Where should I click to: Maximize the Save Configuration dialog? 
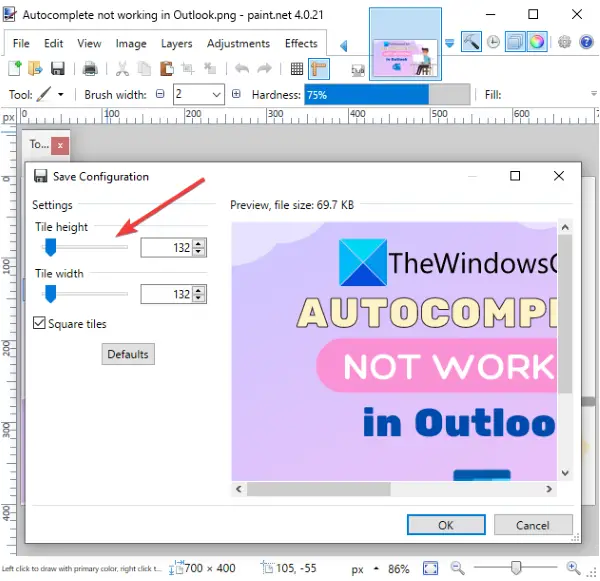click(x=515, y=176)
